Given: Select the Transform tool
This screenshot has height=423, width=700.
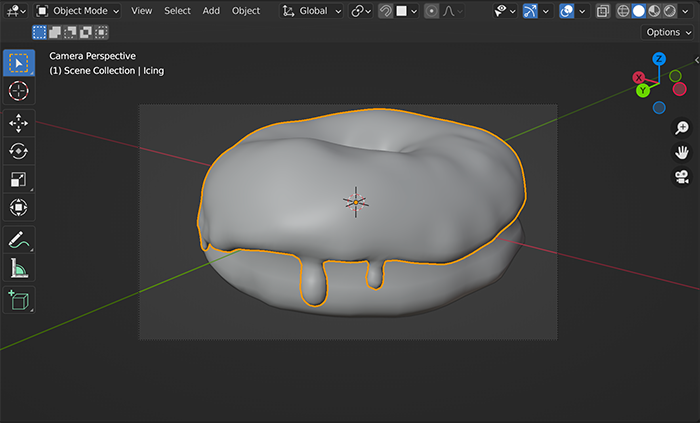Looking at the screenshot, I should 19,208.
